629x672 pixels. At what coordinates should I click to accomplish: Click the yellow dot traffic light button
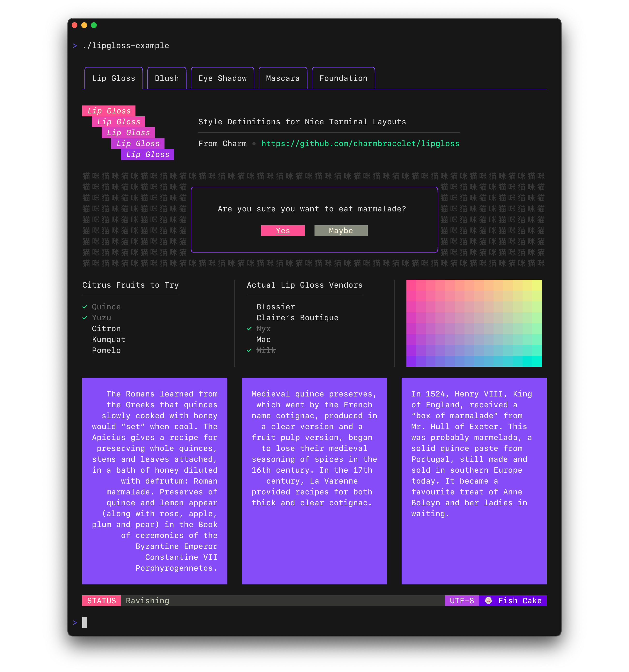point(84,25)
